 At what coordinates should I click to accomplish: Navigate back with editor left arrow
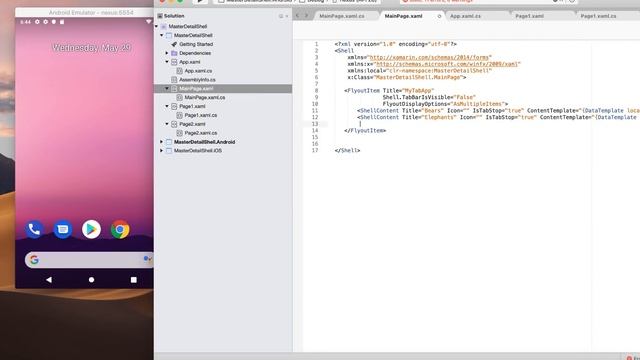pos(298,16)
